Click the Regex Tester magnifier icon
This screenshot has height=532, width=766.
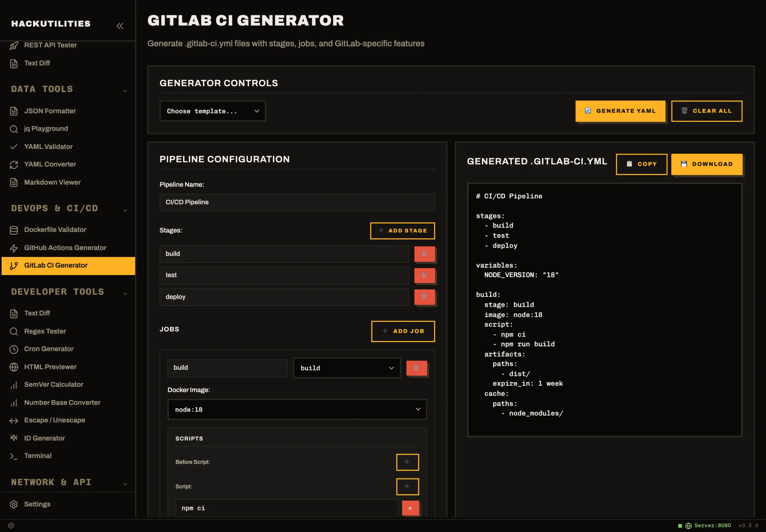pos(14,331)
